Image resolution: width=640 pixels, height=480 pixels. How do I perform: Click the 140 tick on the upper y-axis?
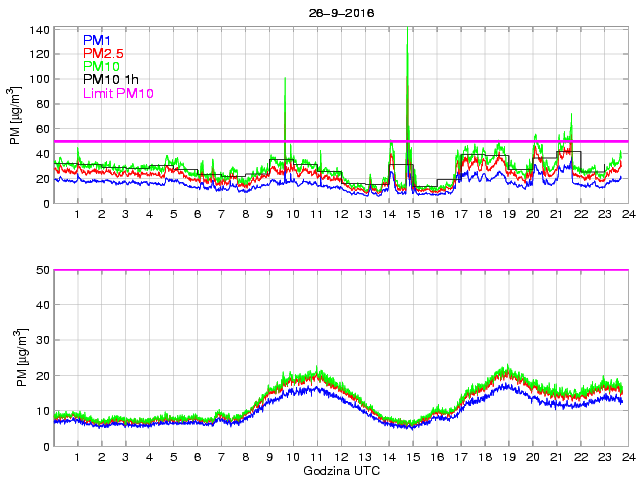pyautogui.click(x=40, y=30)
